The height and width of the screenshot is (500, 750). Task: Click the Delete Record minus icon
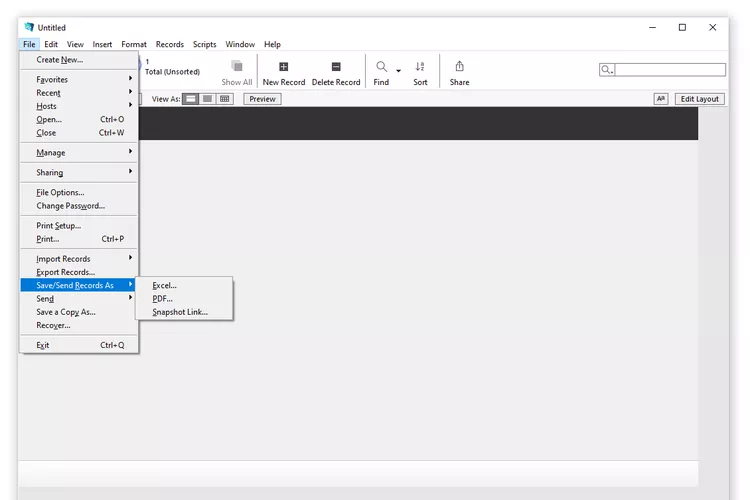point(336,67)
